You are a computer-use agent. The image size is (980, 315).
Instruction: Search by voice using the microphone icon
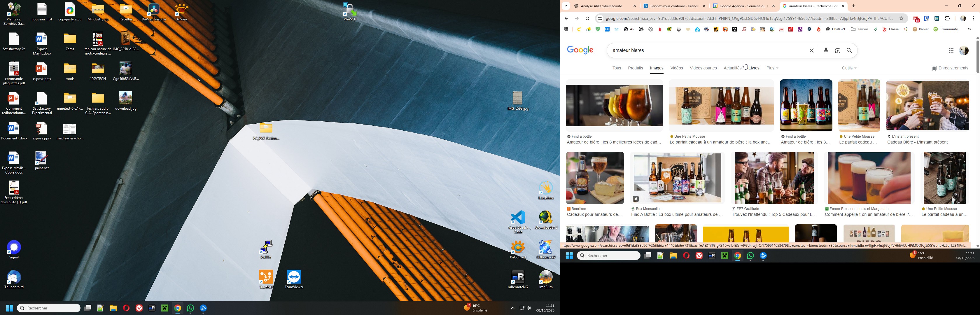(825, 50)
